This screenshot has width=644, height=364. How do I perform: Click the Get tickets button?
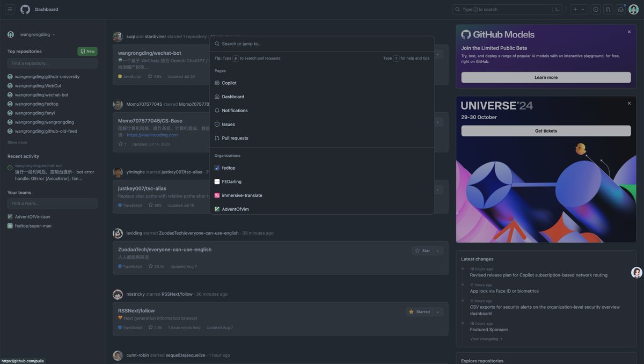coord(546,131)
